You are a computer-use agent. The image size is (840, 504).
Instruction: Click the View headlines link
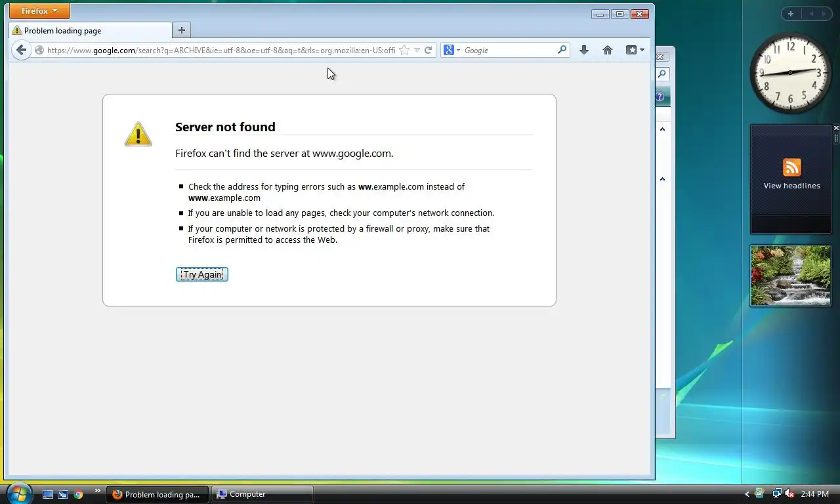click(791, 186)
